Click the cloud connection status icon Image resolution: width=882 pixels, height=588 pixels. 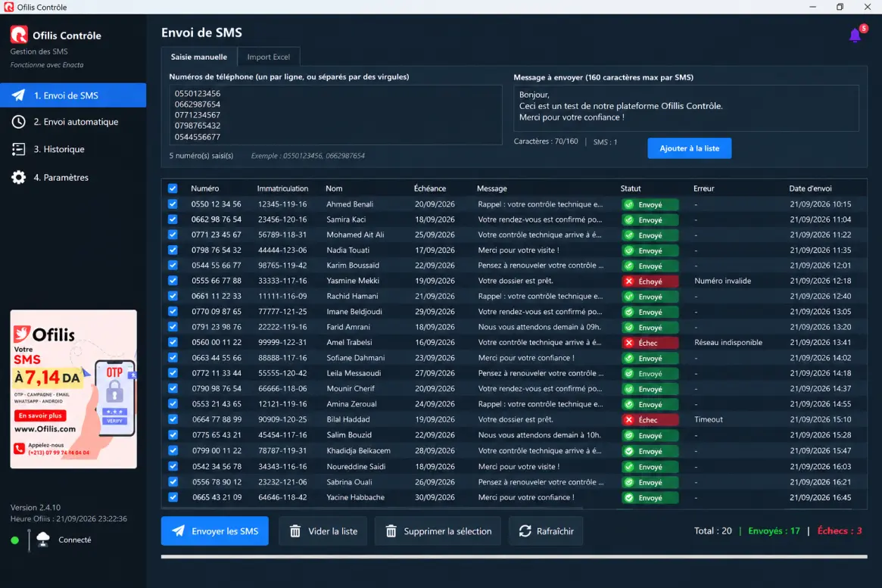point(42,540)
